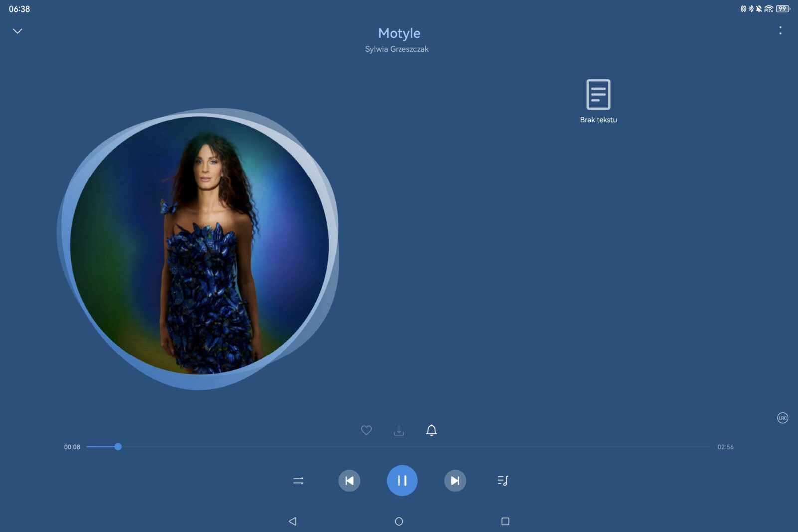This screenshot has width=798, height=532.
Task: Open the play queue list icon
Action: (503, 481)
